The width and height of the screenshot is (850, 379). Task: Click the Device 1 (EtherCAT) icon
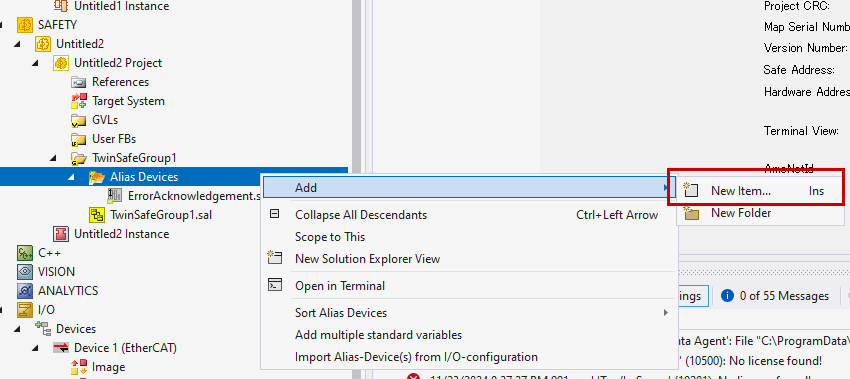[61, 348]
